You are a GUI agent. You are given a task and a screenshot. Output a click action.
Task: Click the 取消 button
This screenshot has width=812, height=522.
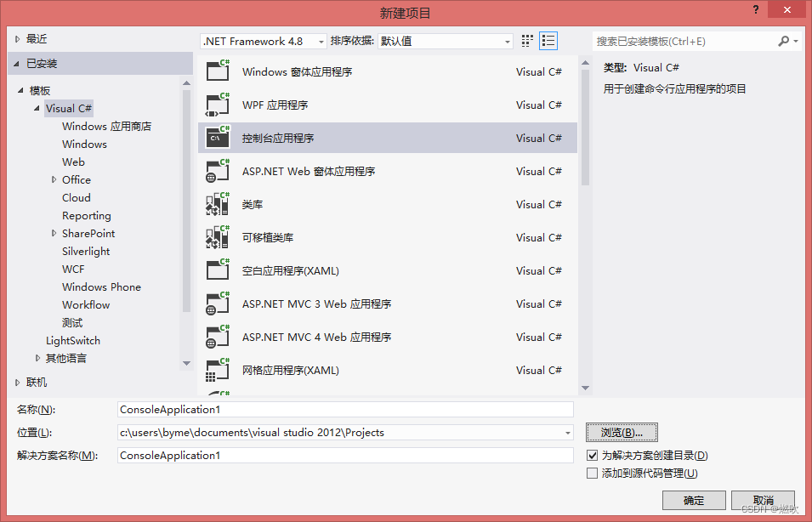point(763,500)
